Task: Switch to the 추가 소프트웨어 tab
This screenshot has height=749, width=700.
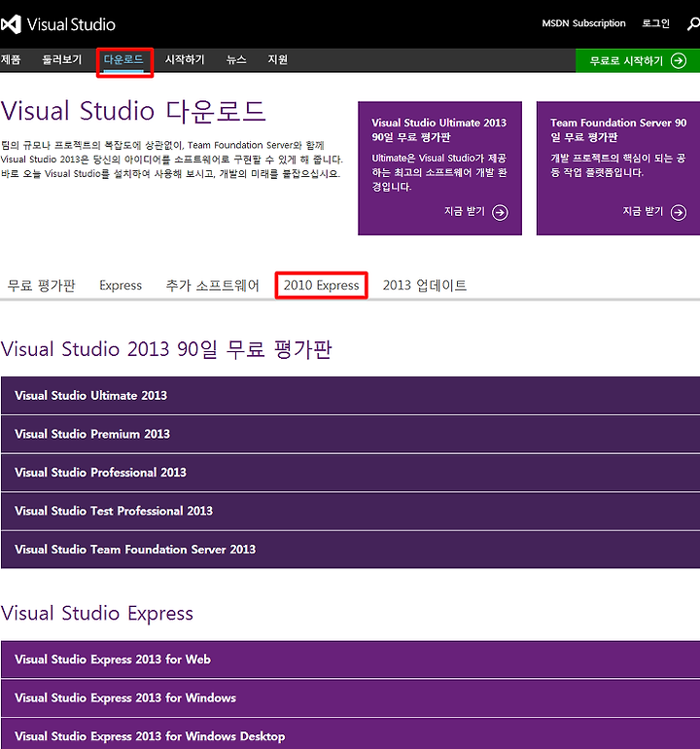Action: [x=213, y=285]
